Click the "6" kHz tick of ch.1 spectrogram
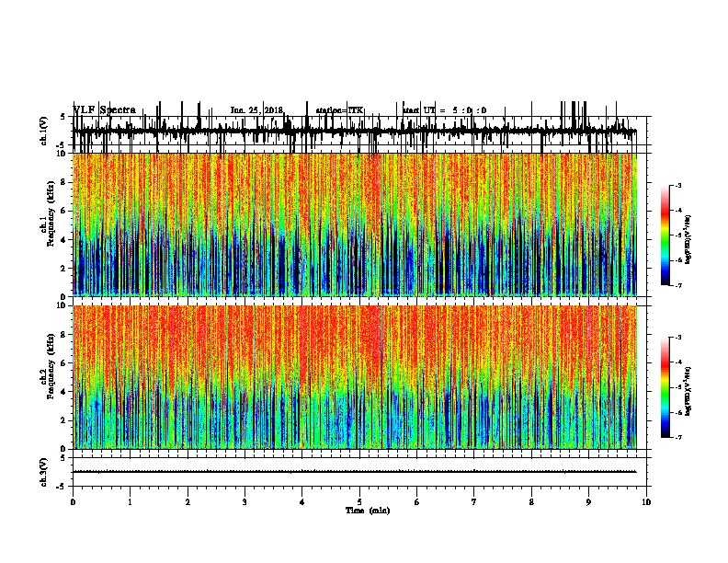 pyautogui.click(x=63, y=211)
